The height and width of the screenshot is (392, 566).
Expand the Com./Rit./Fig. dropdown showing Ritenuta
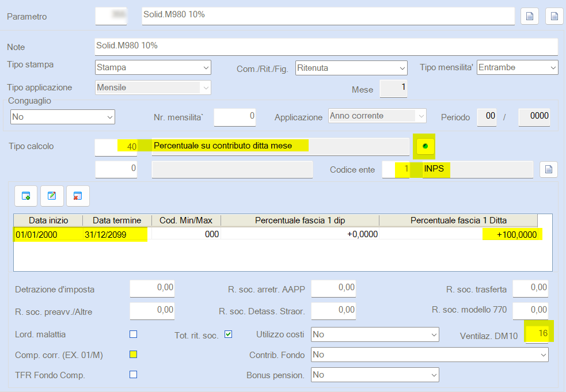351,68
